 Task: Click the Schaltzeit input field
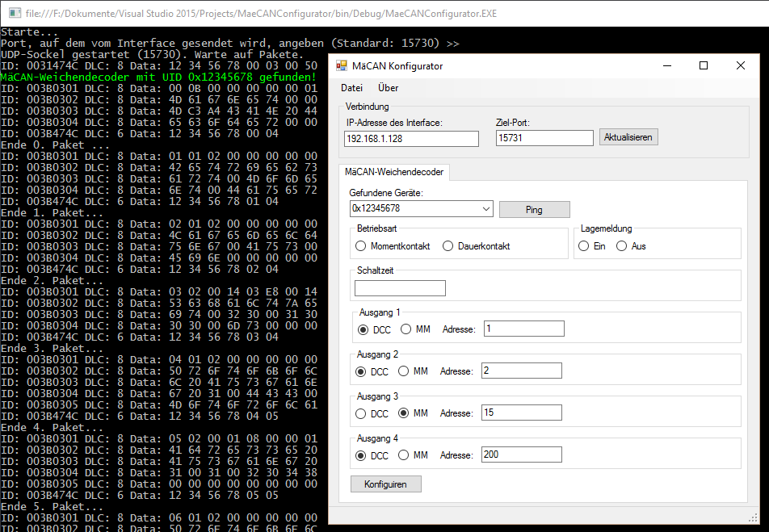coord(400,288)
